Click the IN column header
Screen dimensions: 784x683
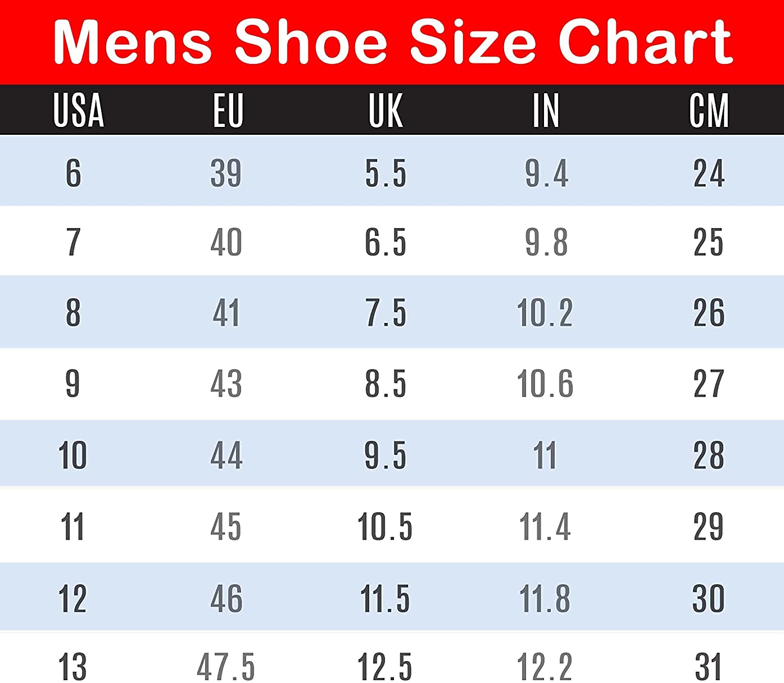pos(546,110)
